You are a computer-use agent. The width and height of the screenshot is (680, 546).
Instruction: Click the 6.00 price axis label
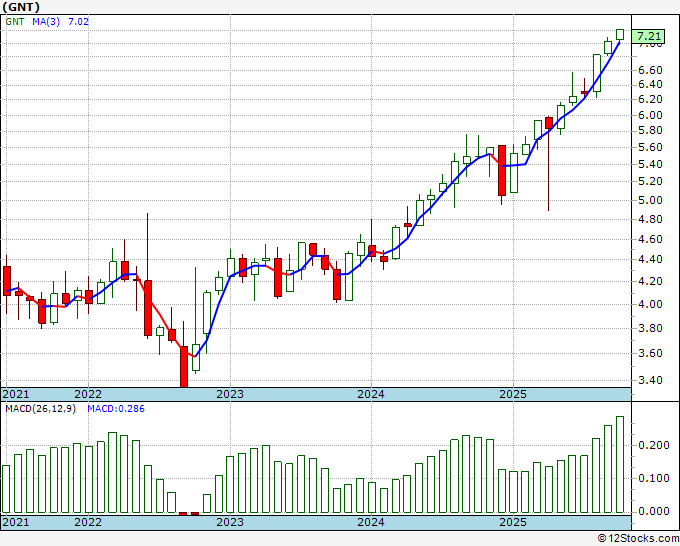tap(650, 115)
